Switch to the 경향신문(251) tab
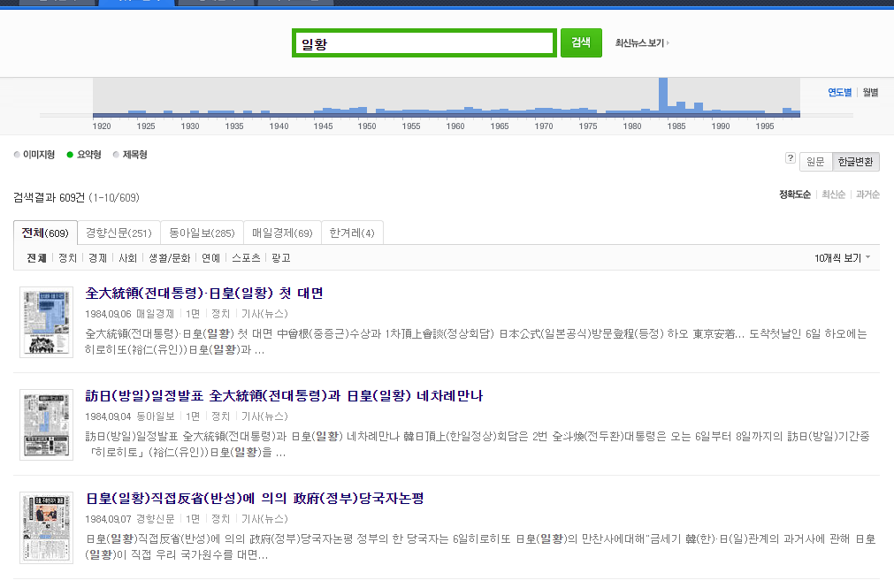 118,233
